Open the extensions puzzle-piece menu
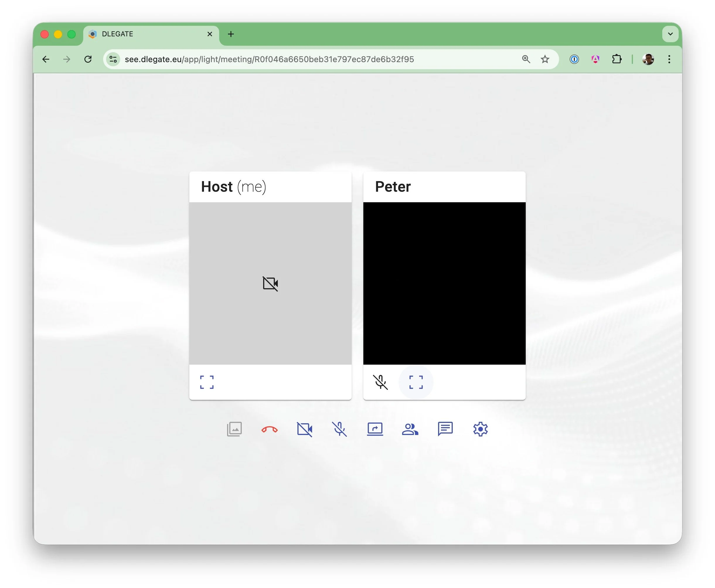 pyautogui.click(x=617, y=59)
